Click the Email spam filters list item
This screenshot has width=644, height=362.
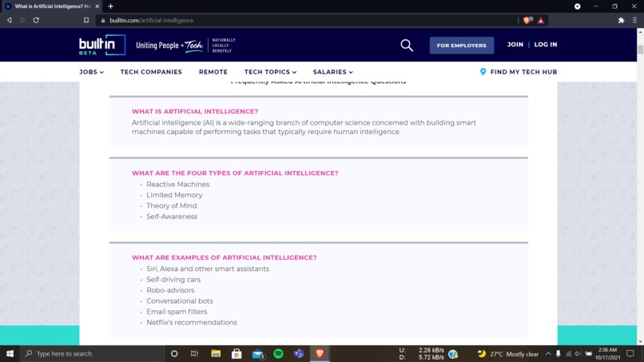177,312
